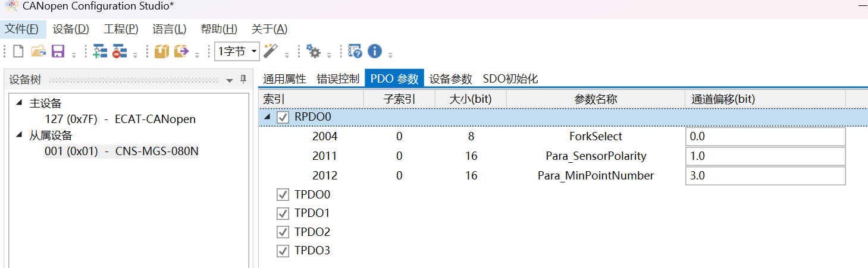Click the magic wand toolbar icon
The height and width of the screenshot is (268, 868).
click(x=271, y=51)
